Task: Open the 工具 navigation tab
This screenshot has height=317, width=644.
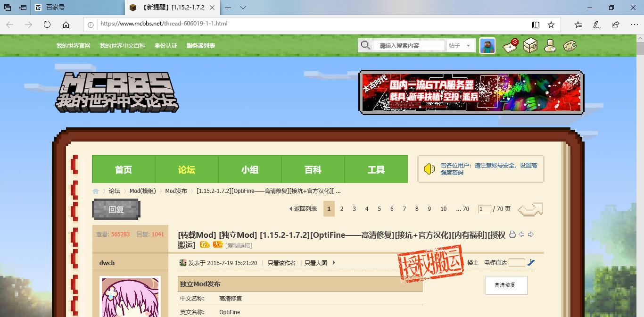Action: [376, 169]
